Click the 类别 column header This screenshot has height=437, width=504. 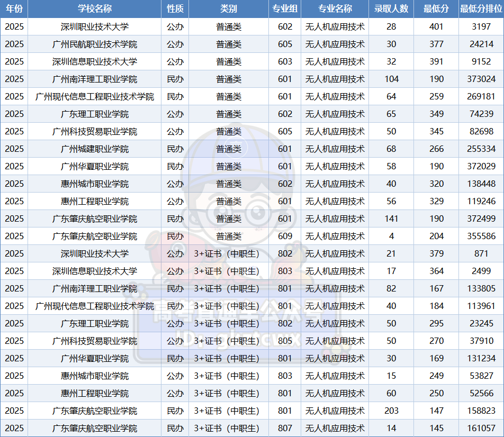point(228,9)
